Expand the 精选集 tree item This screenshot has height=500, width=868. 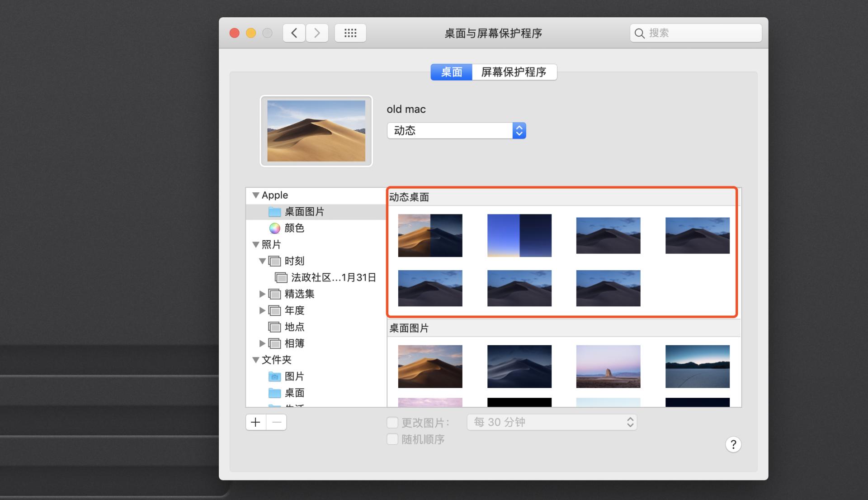(263, 294)
